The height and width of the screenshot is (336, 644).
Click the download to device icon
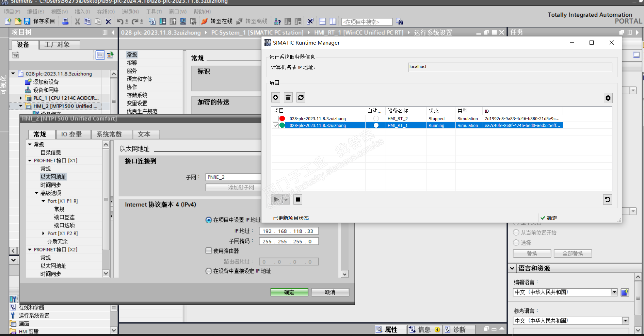tap(163, 21)
